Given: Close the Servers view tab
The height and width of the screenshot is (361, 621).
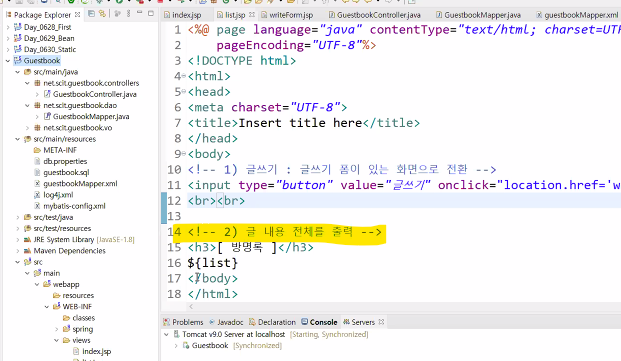Looking at the screenshot, I should tap(381, 322).
